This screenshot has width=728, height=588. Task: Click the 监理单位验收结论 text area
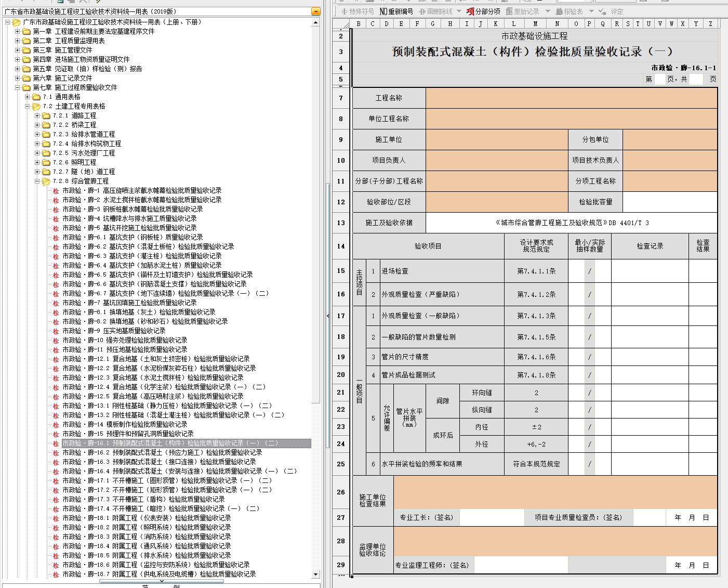[x=555, y=541]
